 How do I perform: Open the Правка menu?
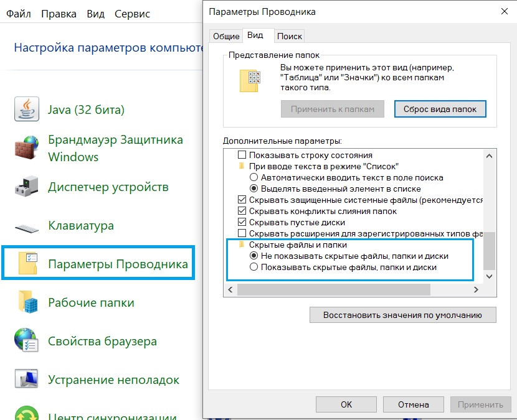click(x=59, y=14)
